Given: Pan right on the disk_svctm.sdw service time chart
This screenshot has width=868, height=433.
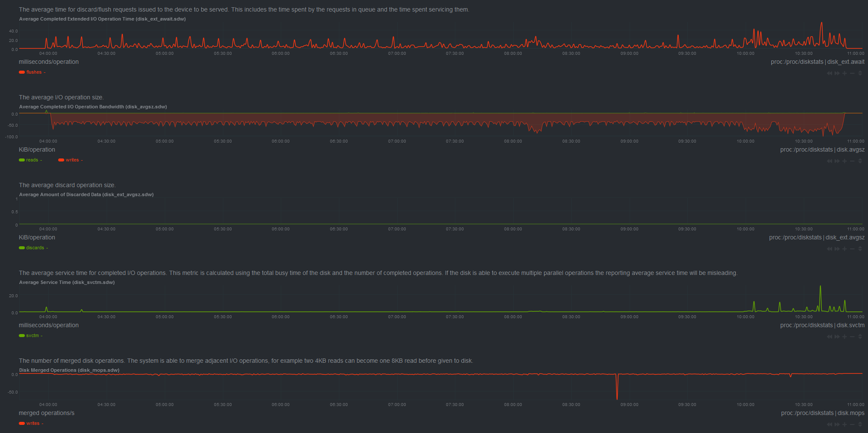Looking at the screenshot, I should pyautogui.click(x=837, y=337).
